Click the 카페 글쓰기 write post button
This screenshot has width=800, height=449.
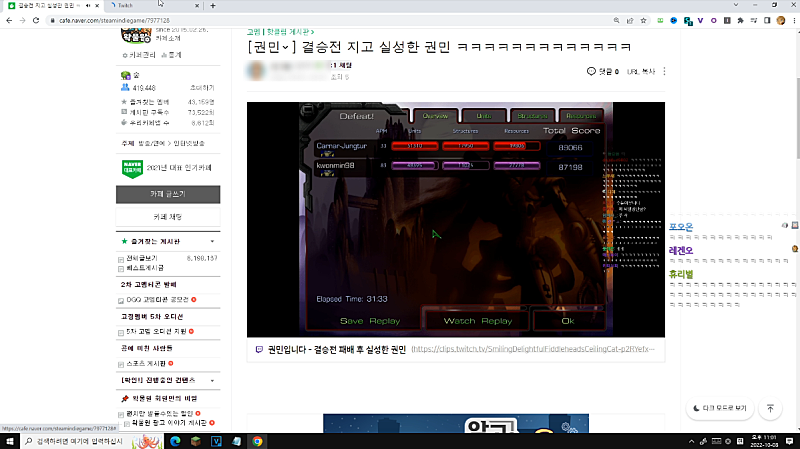pos(168,194)
